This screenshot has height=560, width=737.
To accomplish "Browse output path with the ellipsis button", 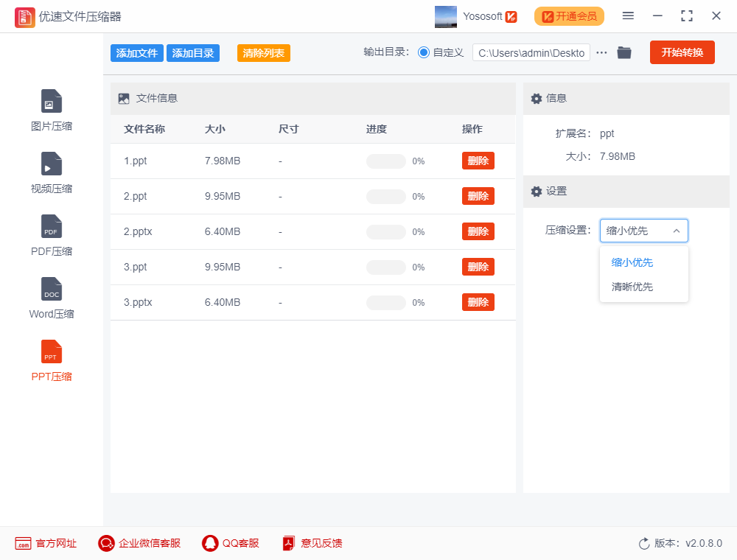I will 601,52.
